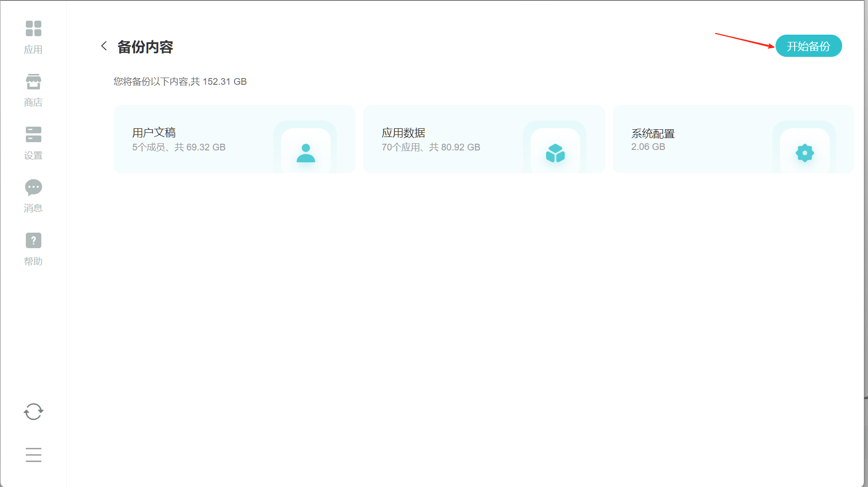The height and width of the screenshot is (487, 868).
Task: Click the sync arrows icon in the sidebar
Action: click(x=34, y=412)
